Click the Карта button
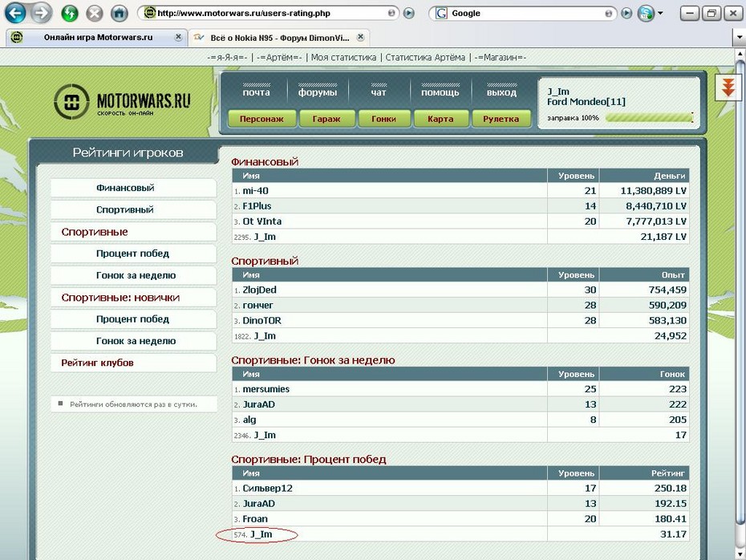Screen dimensions: 746x560 point(440,119)
